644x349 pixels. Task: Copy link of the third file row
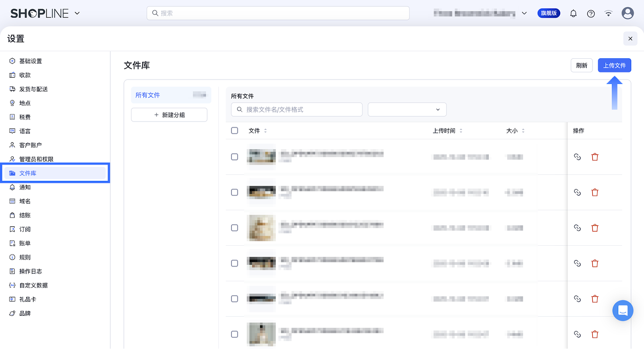(577, 228)
